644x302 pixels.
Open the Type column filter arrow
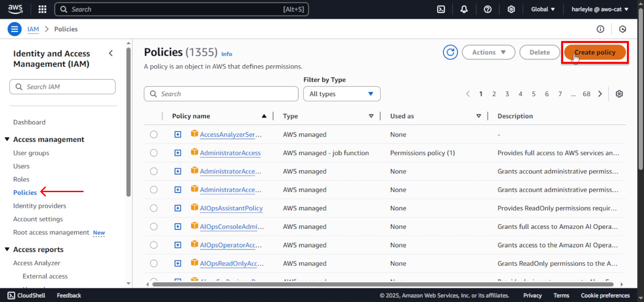coord(371,116)
